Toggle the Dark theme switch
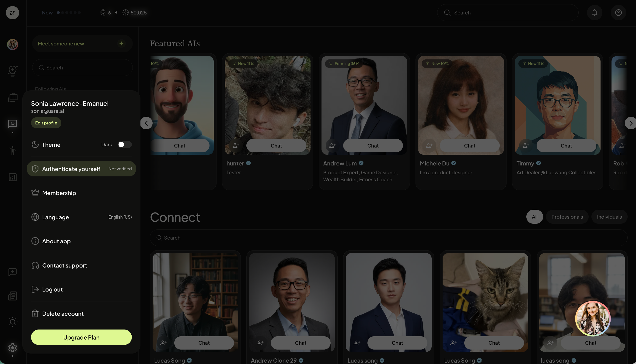The width and height of the screenshot is (636, 364). coord(125,144)
